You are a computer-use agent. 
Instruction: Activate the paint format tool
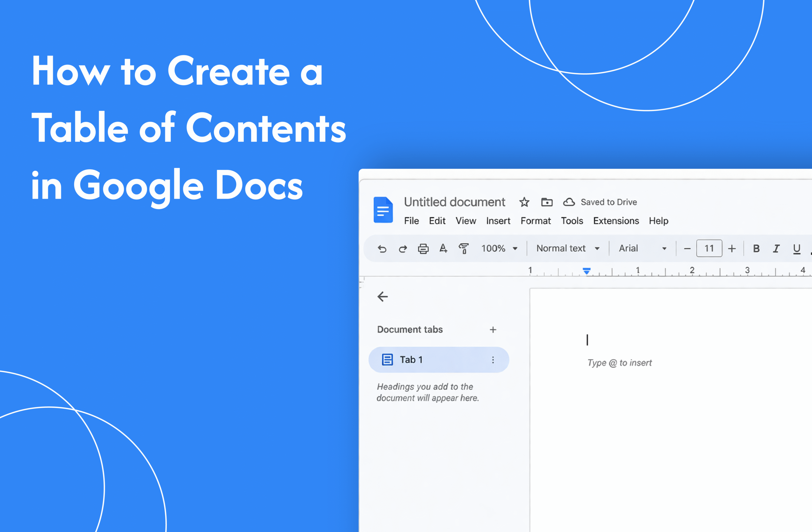point(464,249)
